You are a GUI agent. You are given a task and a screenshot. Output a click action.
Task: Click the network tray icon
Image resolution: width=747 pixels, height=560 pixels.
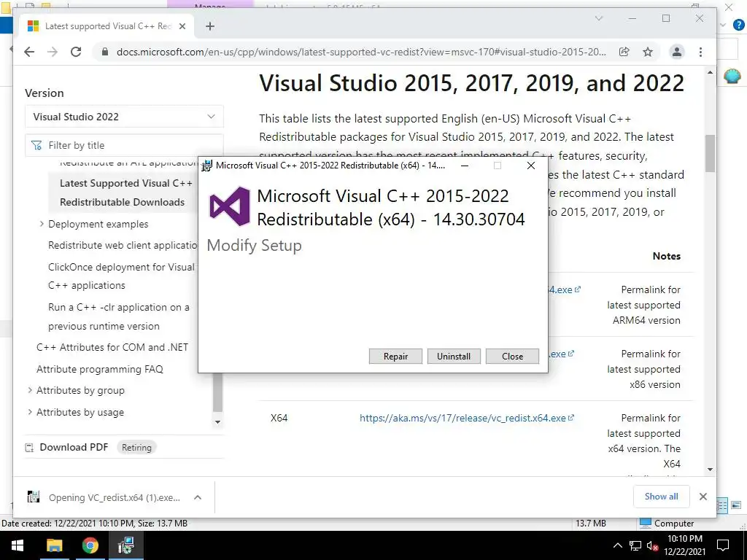tap(635, 545)
